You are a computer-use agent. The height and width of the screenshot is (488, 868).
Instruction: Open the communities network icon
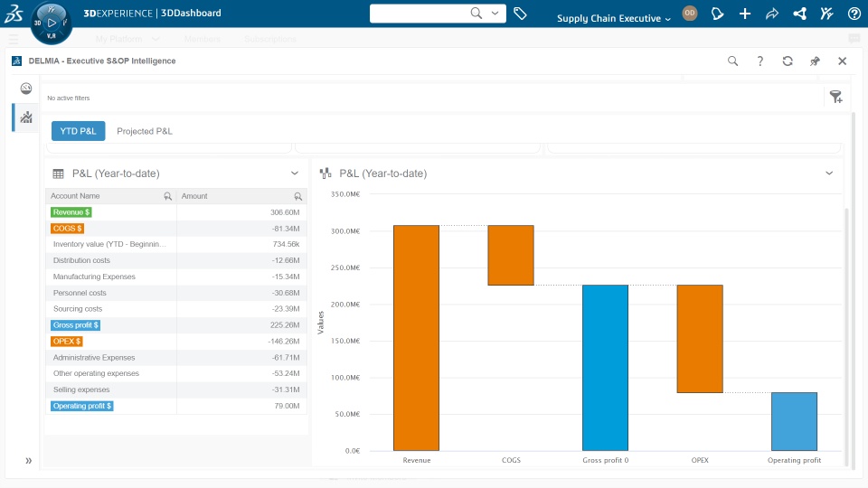[799, 14]
